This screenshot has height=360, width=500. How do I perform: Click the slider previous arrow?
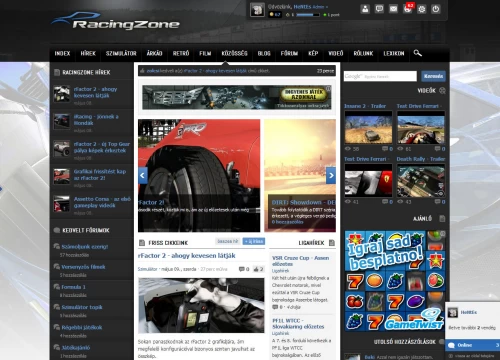(143, 175)
